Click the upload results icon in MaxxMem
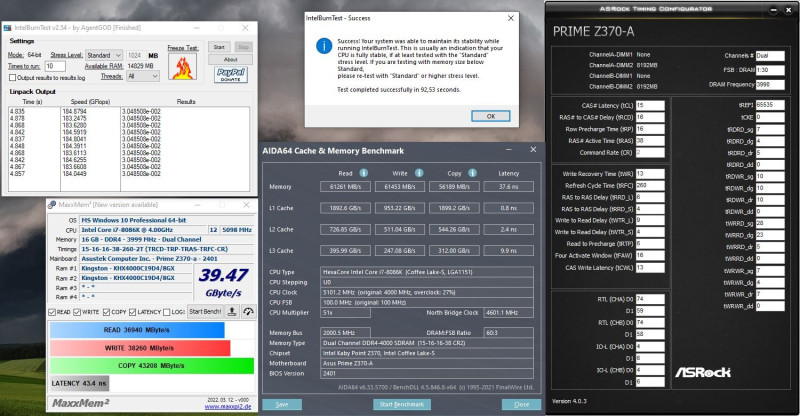 232,311
